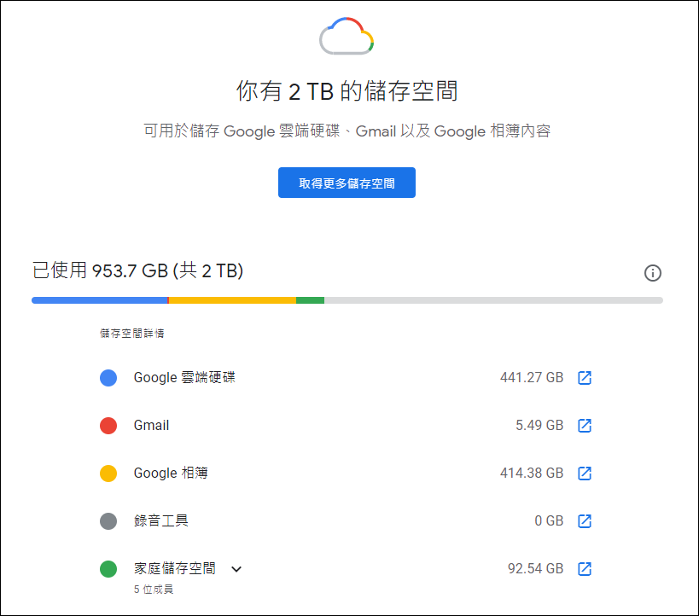Click the yellow Google 相簿 color dot

coord(108,473)
